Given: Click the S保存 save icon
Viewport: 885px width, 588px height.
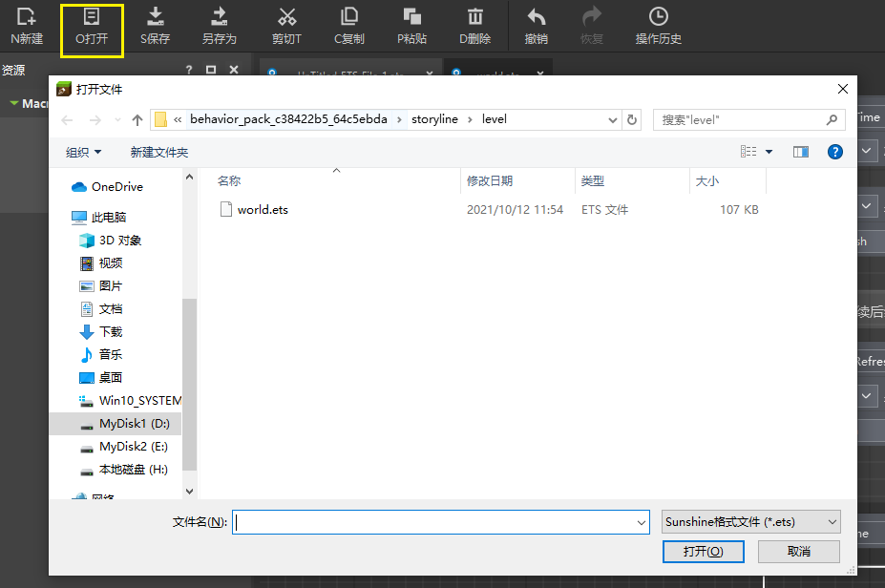Looking at the screenshot, I should (156, 17).
